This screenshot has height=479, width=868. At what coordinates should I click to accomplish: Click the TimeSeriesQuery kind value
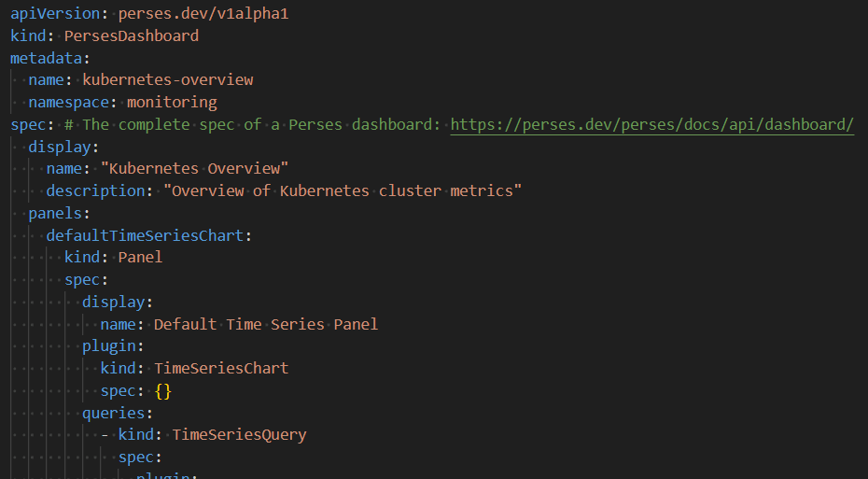pyautogui.click(x=239, y=435)
